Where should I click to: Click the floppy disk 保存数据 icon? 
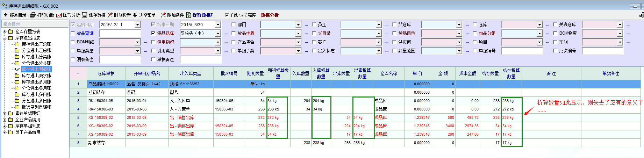(85, 15)
